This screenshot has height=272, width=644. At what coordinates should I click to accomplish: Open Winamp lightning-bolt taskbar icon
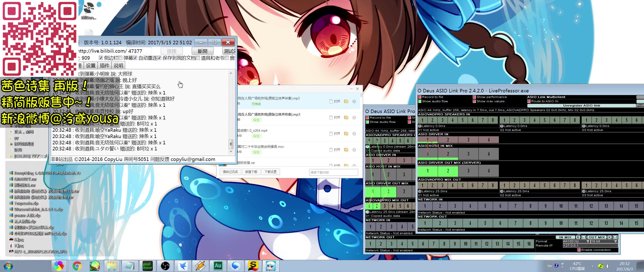200,266
